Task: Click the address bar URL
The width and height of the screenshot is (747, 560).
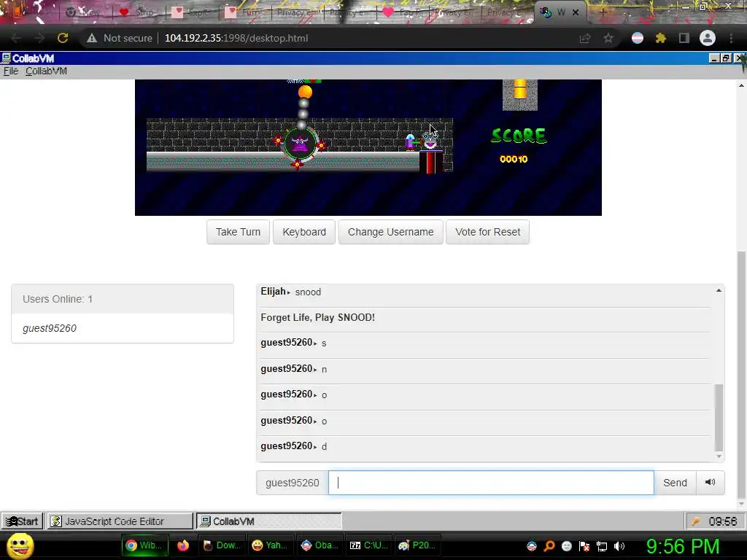Action: click(236, 38)
